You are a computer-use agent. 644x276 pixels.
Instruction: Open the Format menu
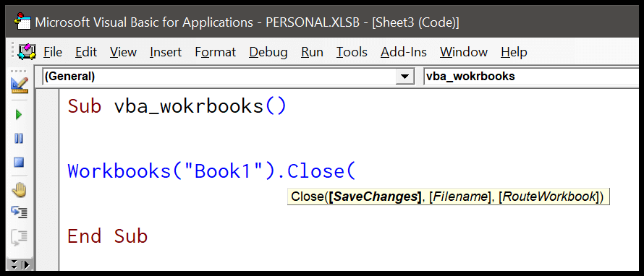point(215,52)
